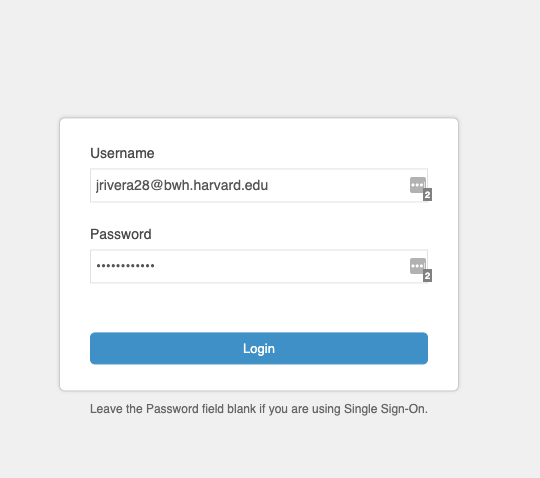Click the Single Sign-On hint text
Image resolution: width=540 pixels, height=478 pixels.
(259, 409)
